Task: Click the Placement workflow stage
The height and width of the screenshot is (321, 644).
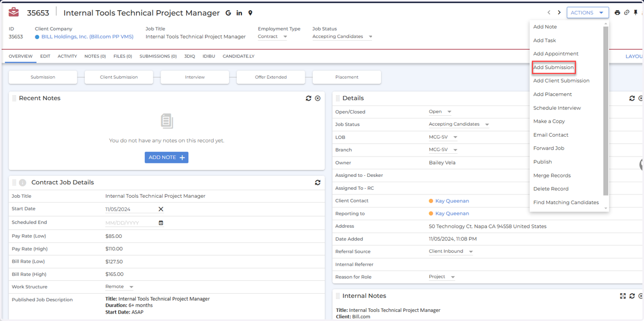Action: pos(347,77)
